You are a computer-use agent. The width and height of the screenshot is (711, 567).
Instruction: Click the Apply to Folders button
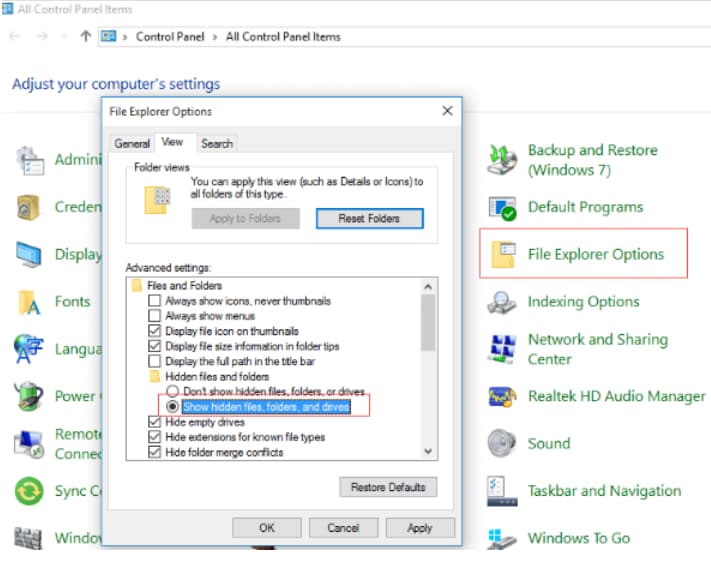245,219
